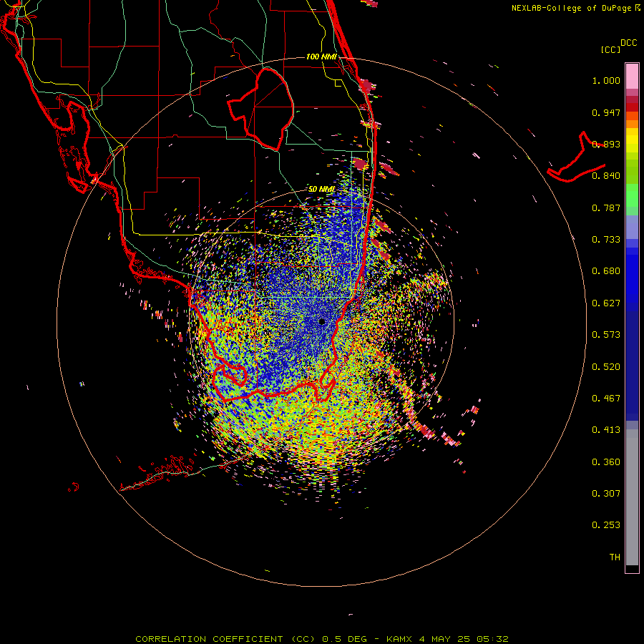This screenshot has width=644, height=644.
Task: Pick the light pink band atop the color bar
Action: pos(632,77)
